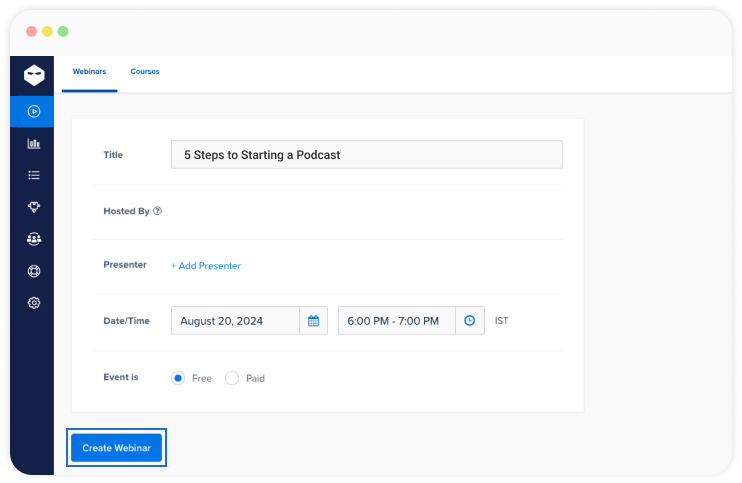Open the people group sidebar icon
The width and height of the screenshot is (742, 483).
(34, 239)
